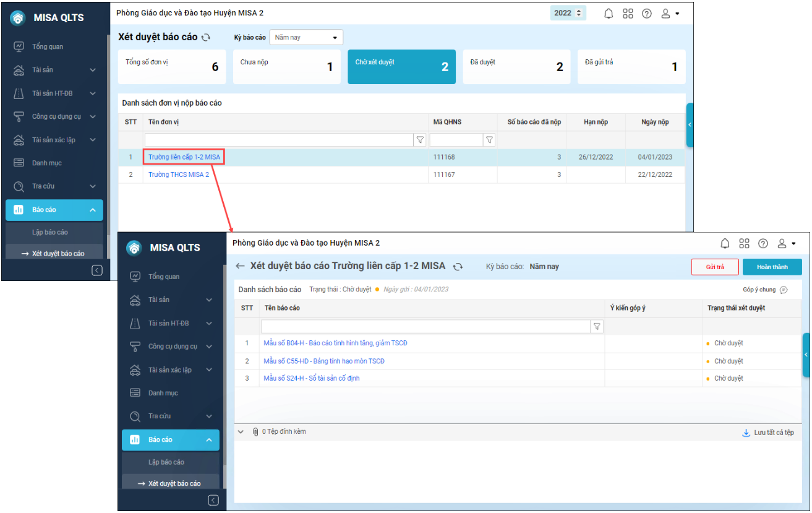Select the Chờ xét duyệt card
Viewport: 812px width, 513px height.
point(402,67)
